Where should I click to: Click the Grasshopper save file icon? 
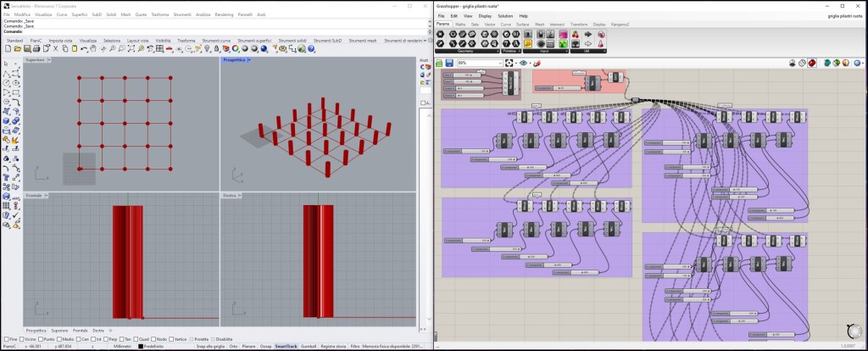coord(449,63)
